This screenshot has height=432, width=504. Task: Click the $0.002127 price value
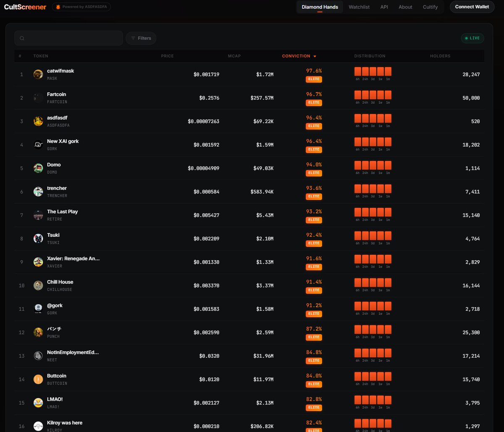[x=206, y=403]
